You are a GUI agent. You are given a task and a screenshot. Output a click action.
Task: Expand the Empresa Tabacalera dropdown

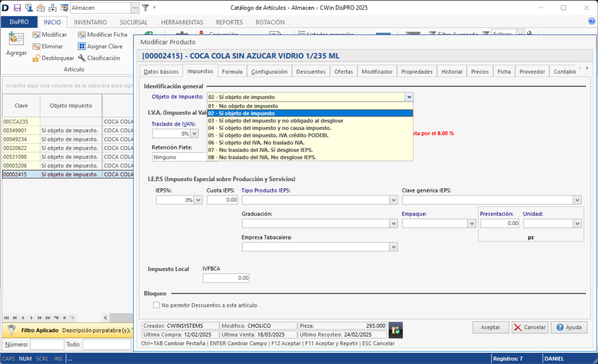click(x=394, y=247)
